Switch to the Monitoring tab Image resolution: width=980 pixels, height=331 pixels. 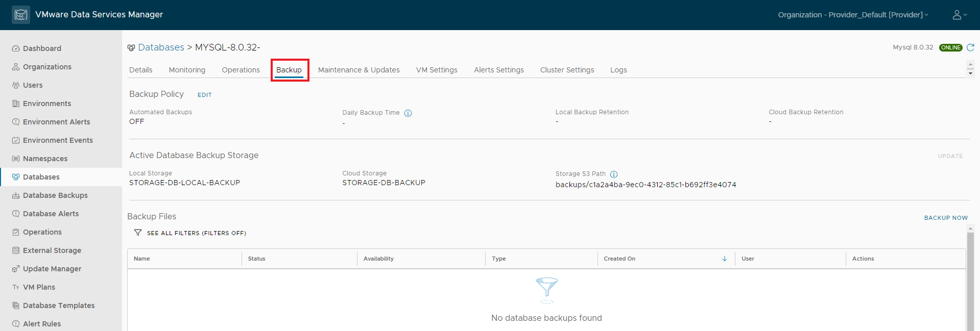[187, 70]
